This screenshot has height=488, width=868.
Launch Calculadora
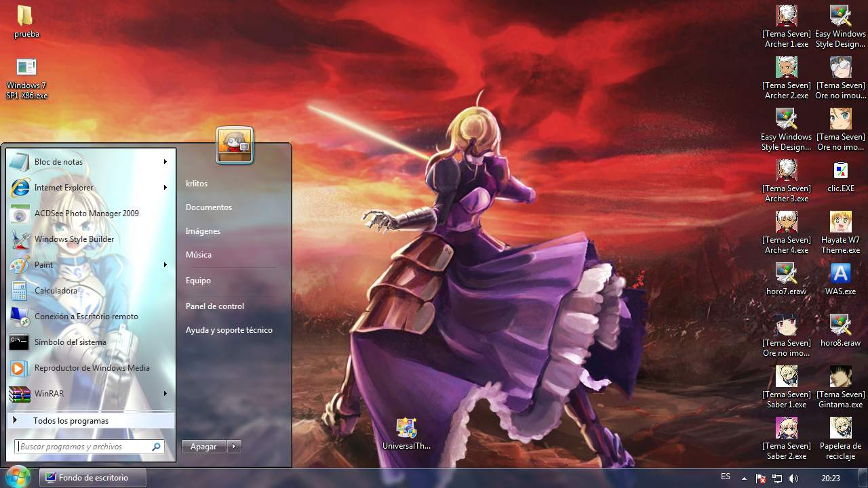[56, 290]
